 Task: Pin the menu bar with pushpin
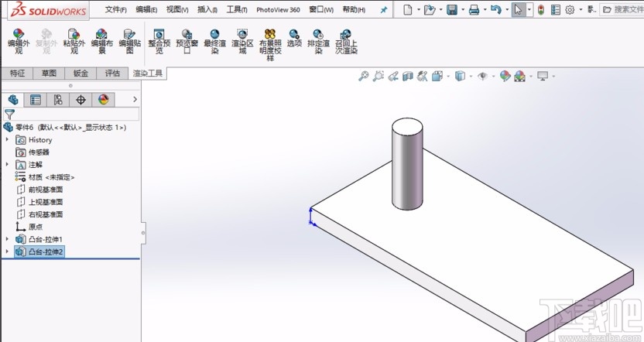click(384, 10)
